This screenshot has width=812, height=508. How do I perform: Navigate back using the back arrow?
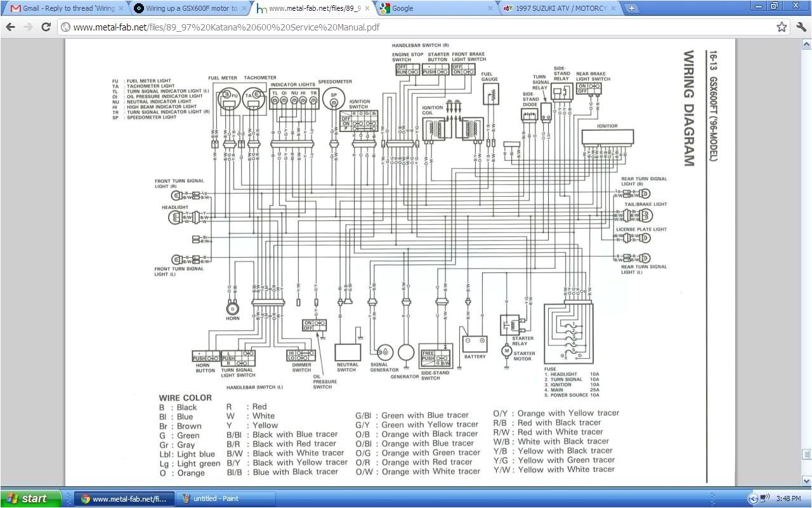coord(10,27)
